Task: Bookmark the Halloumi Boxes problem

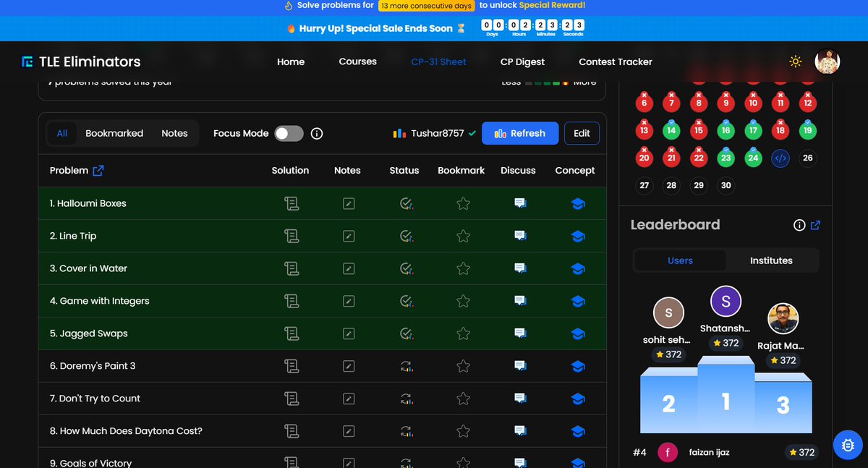Action: click(464, 204)
